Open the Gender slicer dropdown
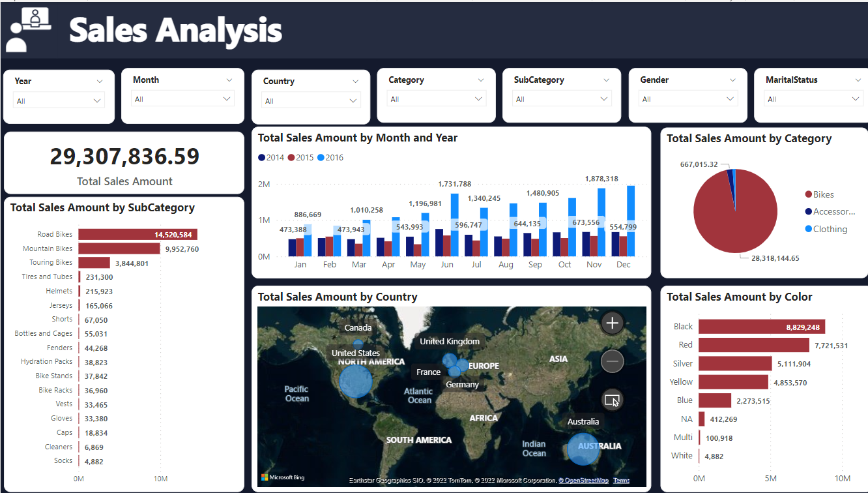This screenshot has width=868, height=493. click(x=687, y=98)
